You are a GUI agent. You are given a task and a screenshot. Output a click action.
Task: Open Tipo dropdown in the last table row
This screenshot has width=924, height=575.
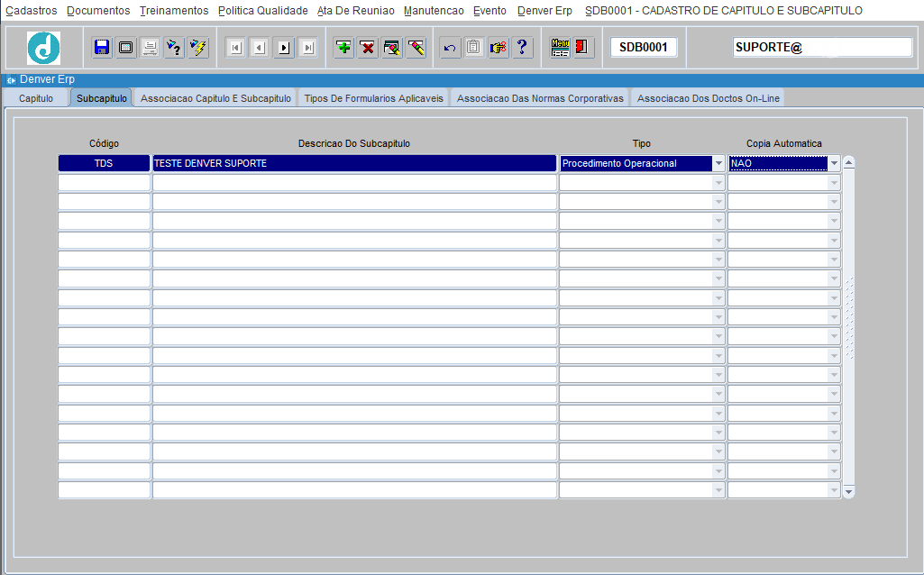coord(718,490)
